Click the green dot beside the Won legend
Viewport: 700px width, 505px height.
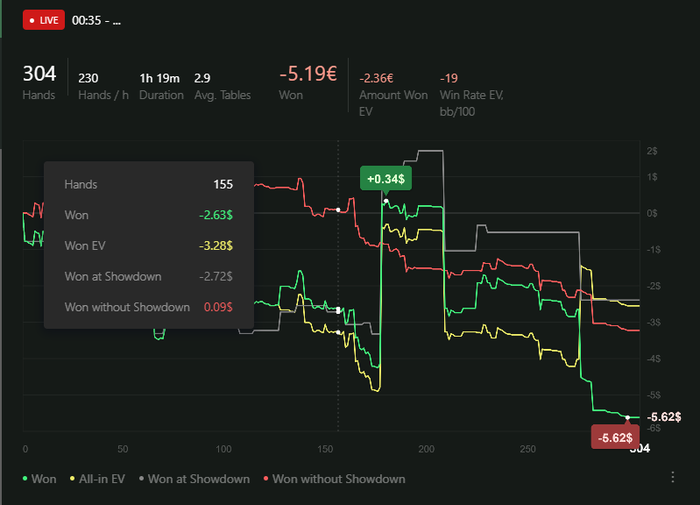pyautogui.click(x=24, y=480)
